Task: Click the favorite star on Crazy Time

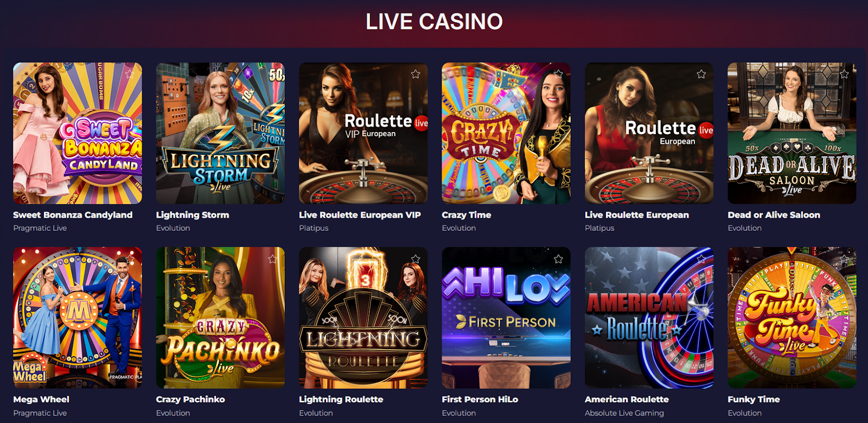Action: [558, 74]
